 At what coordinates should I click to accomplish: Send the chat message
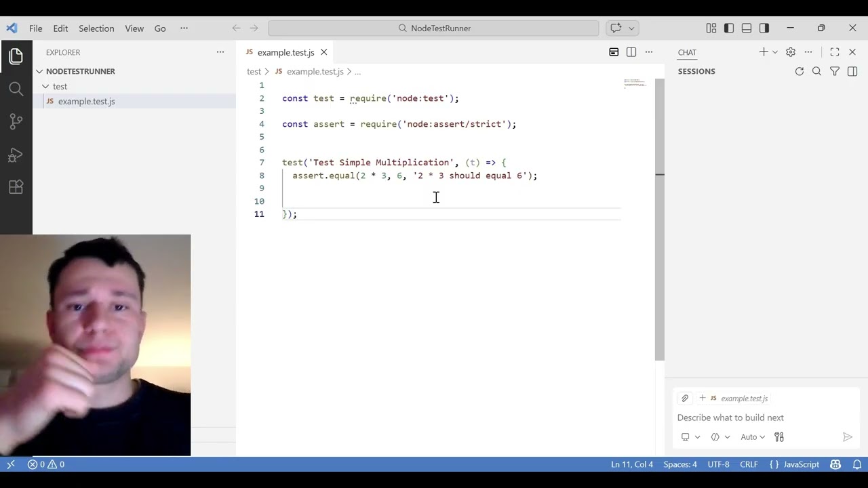[x=847, y=437]
